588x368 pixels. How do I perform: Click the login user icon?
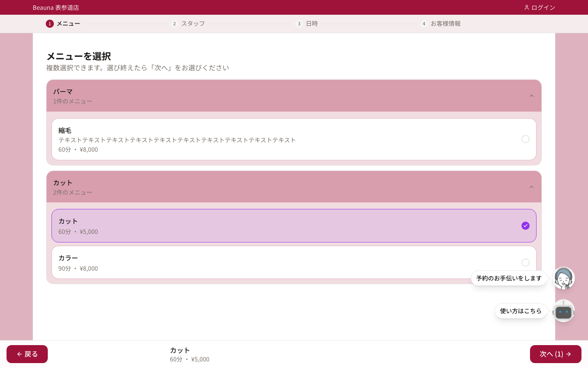tap(527, 7)
